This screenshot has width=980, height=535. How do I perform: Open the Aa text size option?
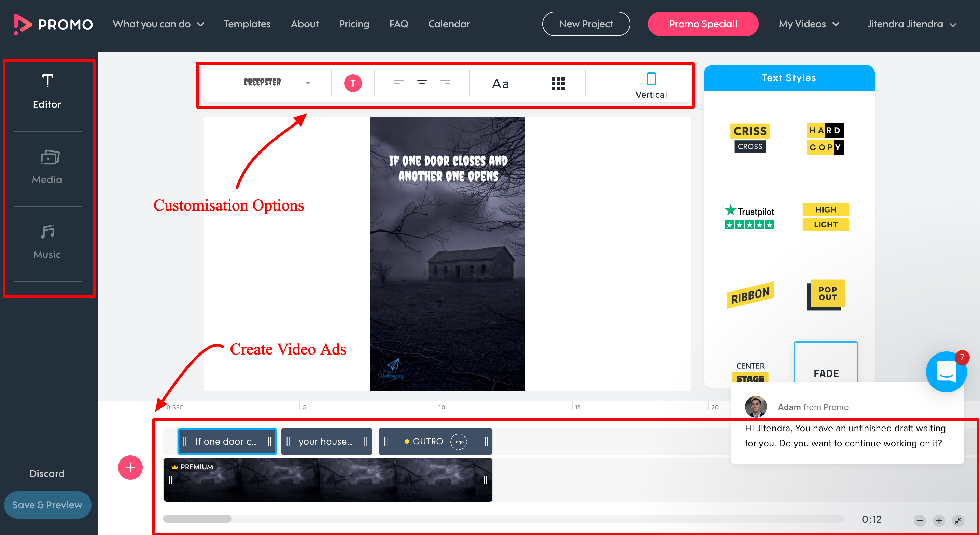click(x=500, y=84)
